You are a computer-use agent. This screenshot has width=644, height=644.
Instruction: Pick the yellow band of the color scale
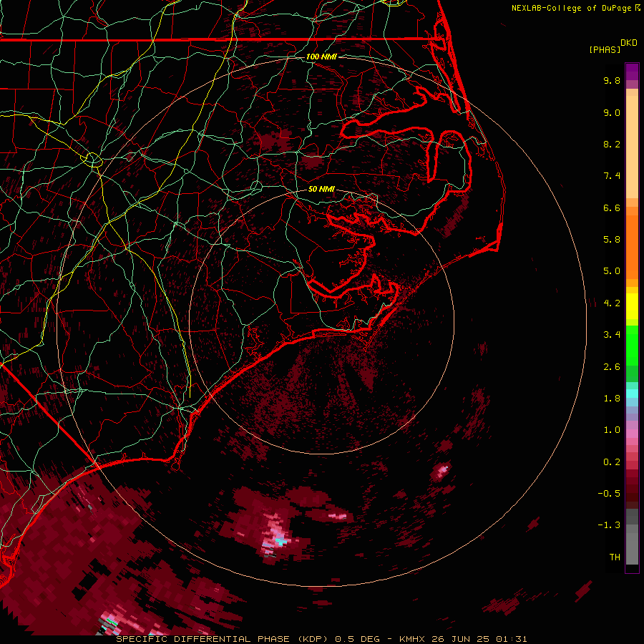click(x=632, y=306)
